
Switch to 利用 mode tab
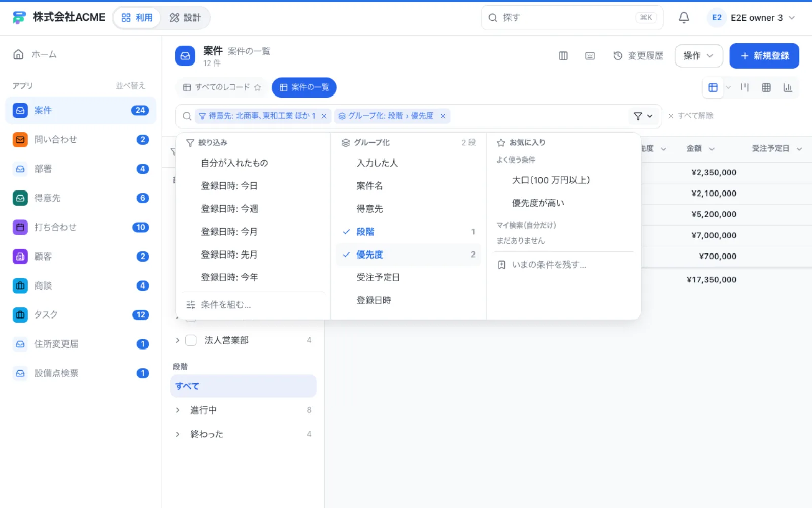[137, 18]
